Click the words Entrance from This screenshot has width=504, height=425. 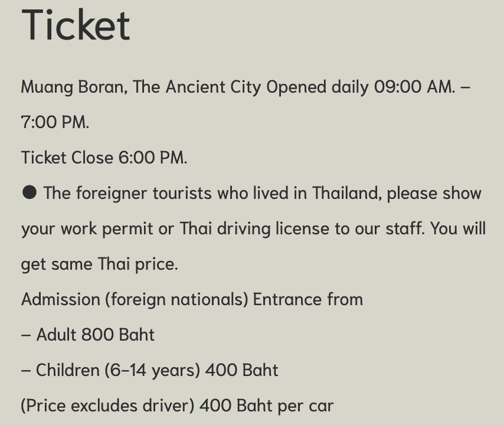pyautogui.click(x=308, y=299)
